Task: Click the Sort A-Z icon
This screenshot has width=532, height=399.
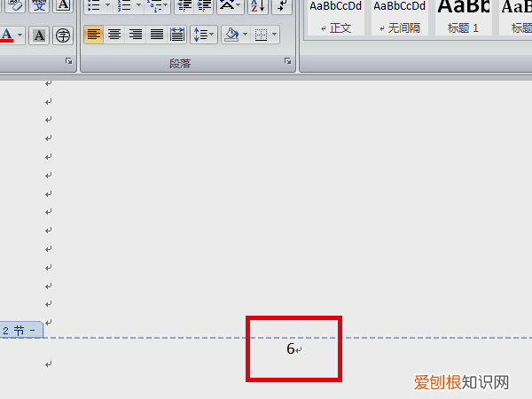Action: click(256, 6)
